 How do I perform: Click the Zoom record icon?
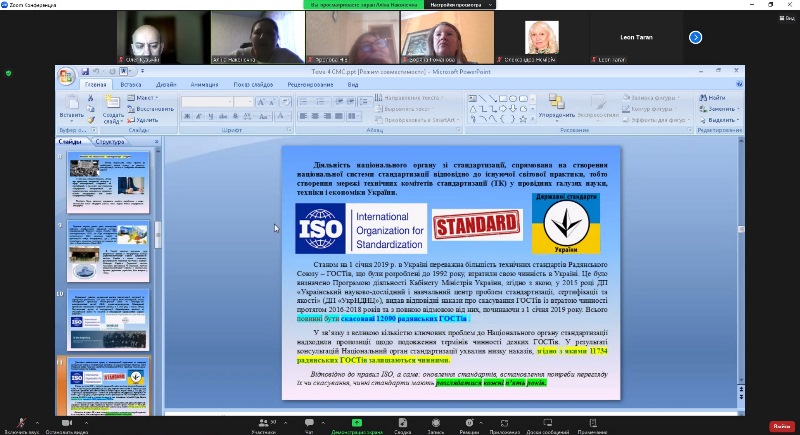[x=436, y=422]
